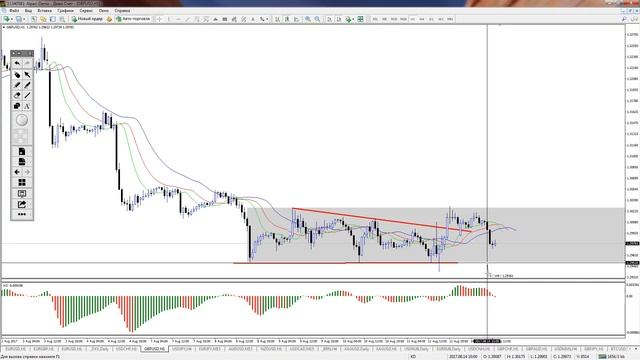Expand arrow next to second page icon

click(30, 162)
